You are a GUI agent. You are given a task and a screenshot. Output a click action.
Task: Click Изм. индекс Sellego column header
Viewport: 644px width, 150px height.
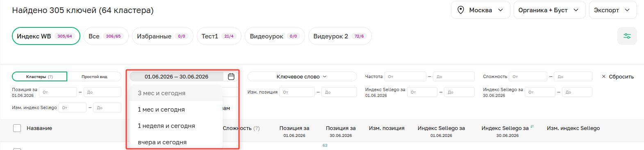pos(573,128)
